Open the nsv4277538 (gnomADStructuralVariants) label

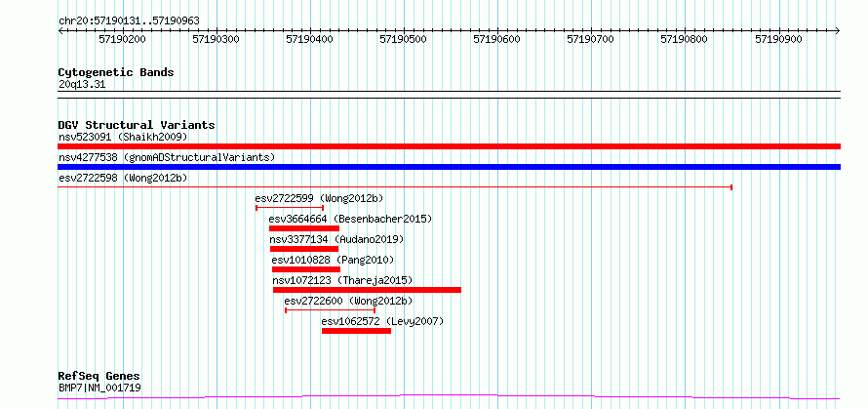(167, 157)
